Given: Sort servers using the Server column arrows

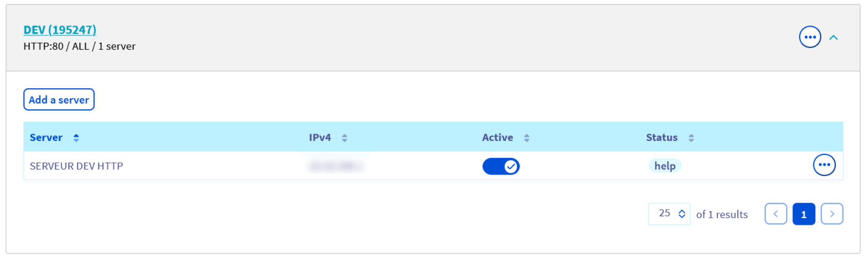Looking at the screenshot, I should [x=76, y=138].
